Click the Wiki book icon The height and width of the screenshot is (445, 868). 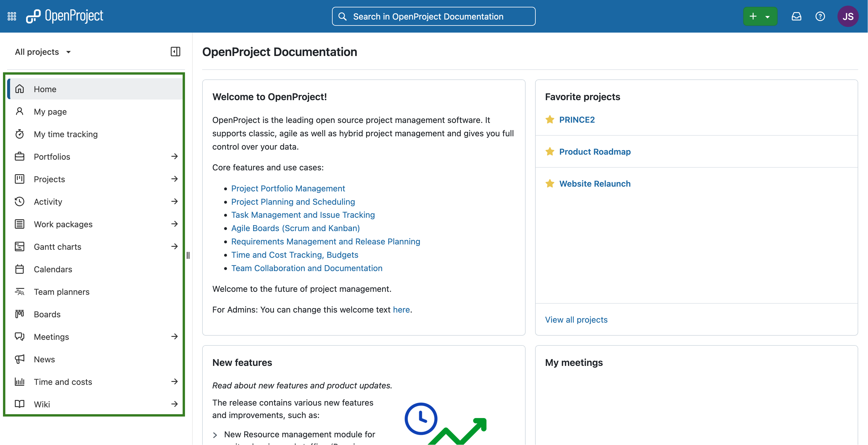(20, 404)
